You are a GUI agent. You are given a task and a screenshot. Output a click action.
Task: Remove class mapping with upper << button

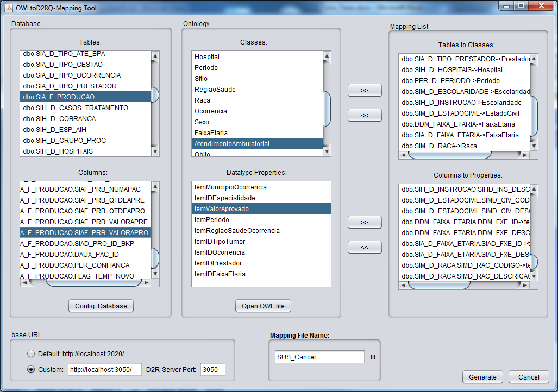pyautogui.click(x=364, y=115)
